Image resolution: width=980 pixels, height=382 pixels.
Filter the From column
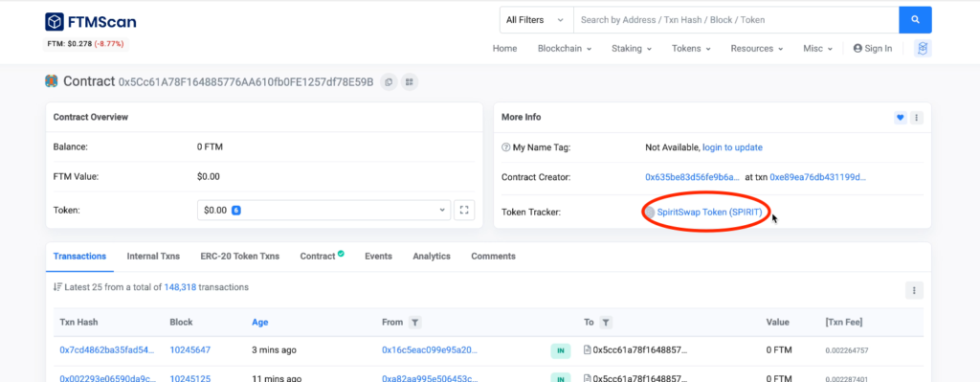pos(415,323)
